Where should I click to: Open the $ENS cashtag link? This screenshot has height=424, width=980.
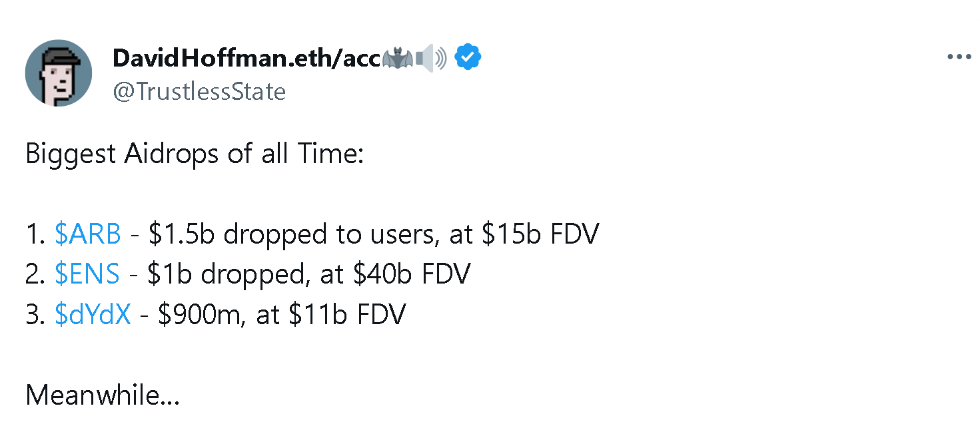point(87,274)
